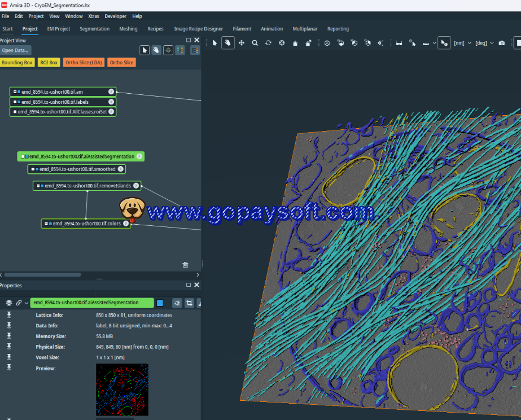This screenshot has width=521, height=420.
Task: Take a snapshot with the camera icon
Action: click(x=502, y=43)
